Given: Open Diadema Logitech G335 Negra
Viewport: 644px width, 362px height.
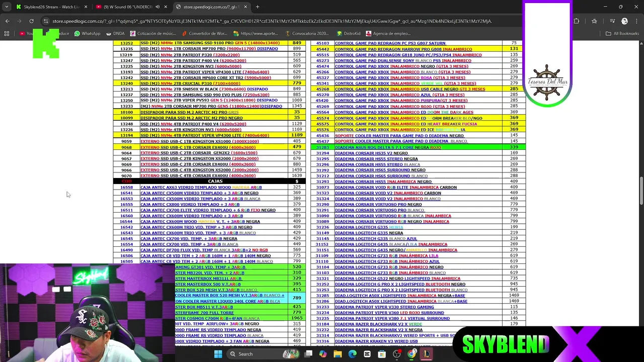Looking at the screenshot, I should [369, 233].
